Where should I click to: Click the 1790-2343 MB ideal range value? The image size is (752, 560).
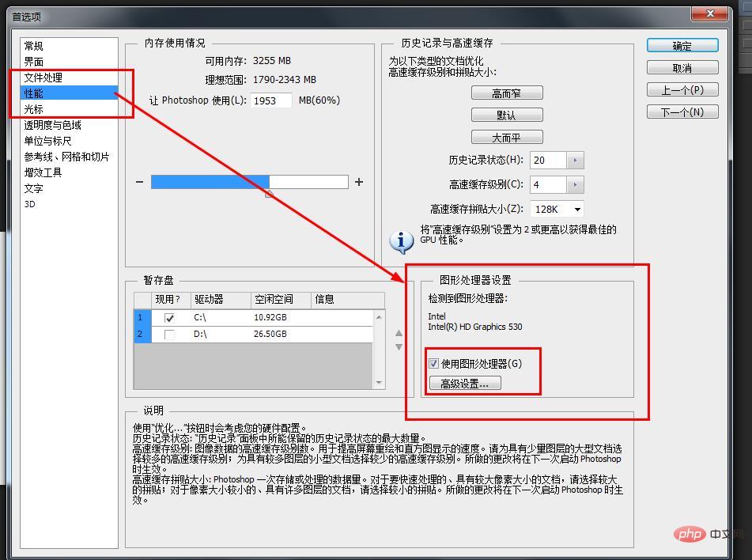point(285,80)
